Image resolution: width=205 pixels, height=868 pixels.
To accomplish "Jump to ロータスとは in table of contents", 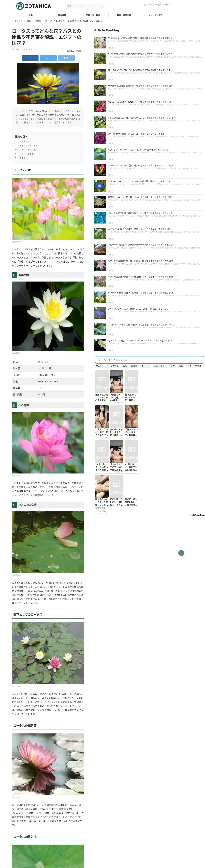I will [x=25, y=141].
